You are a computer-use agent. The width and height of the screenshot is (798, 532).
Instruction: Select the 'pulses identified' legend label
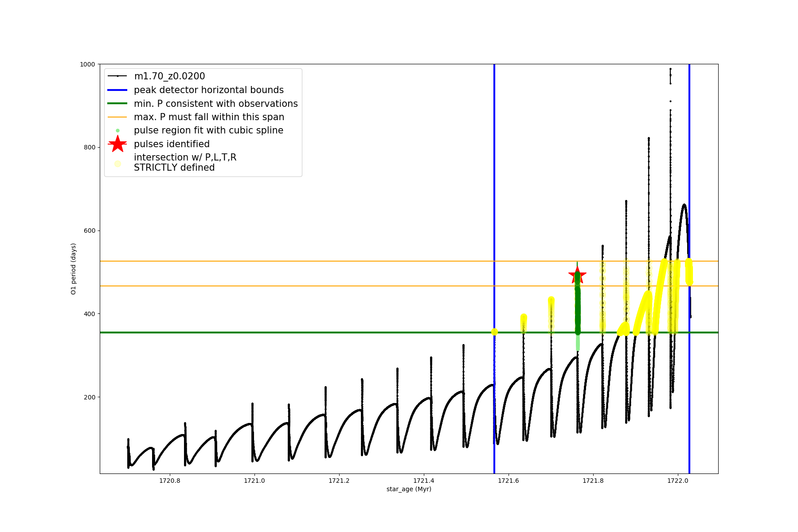click(x=172, y=144)
